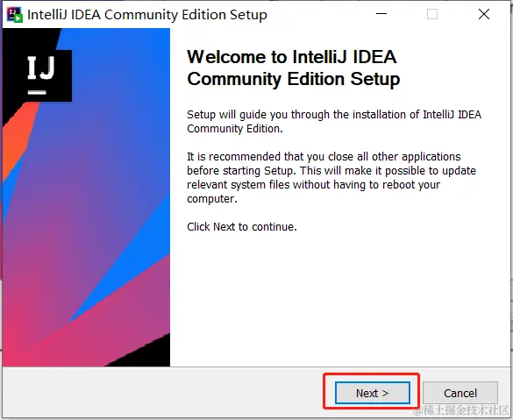Image resolution: width=513 pixels, height=420 pixels.
Task: Click the white underscore beneath IJ letters
Action: 37,92
